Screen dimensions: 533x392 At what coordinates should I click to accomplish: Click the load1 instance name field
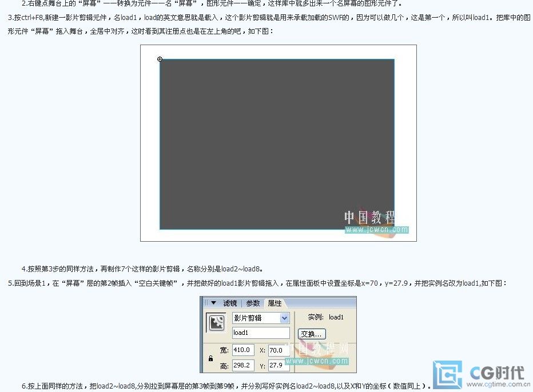(x=261, y=333)
